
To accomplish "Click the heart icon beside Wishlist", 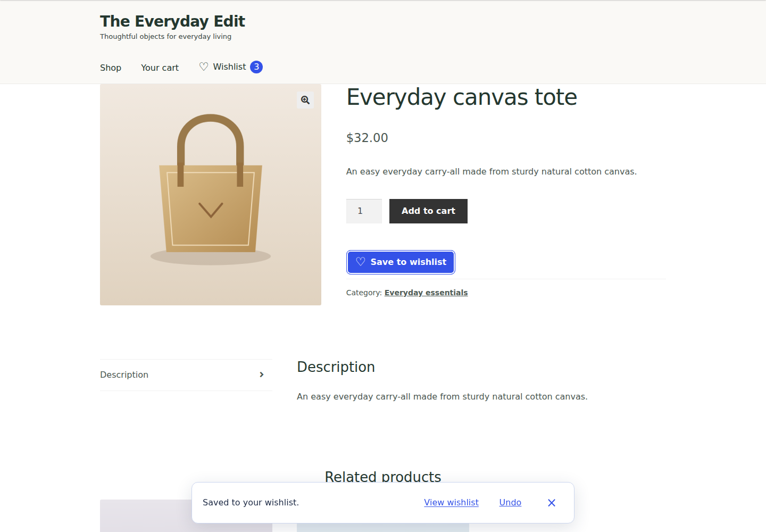I will [204, 66].
